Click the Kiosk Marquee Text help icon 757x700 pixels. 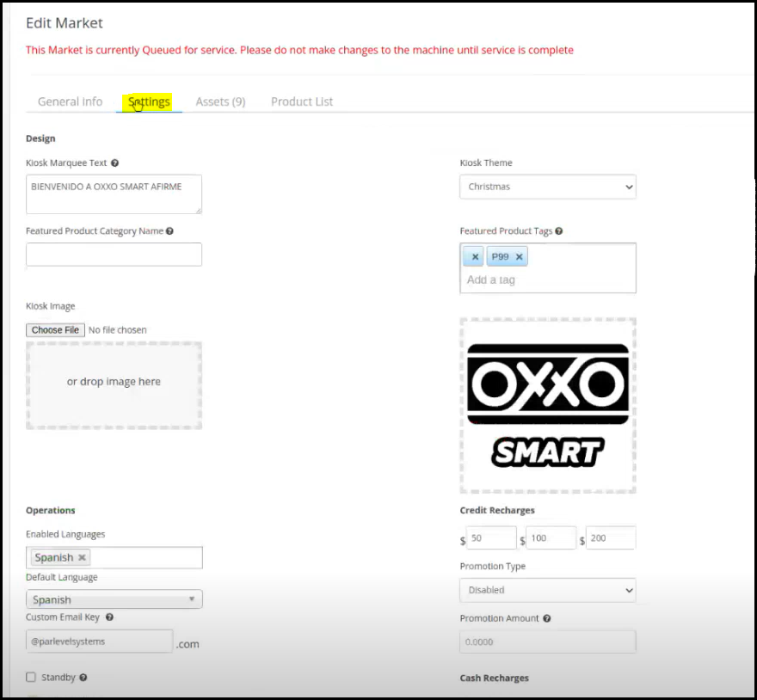[115, 163]
